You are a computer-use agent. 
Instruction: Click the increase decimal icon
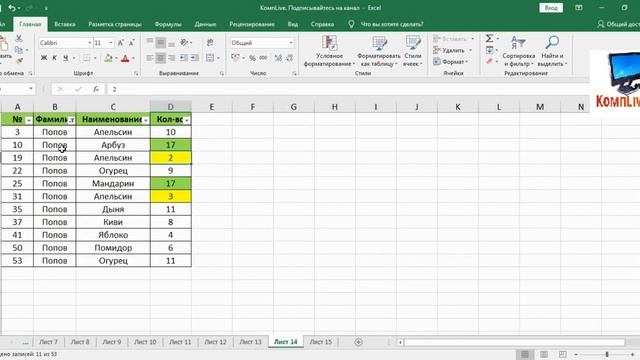click(278, 58)
